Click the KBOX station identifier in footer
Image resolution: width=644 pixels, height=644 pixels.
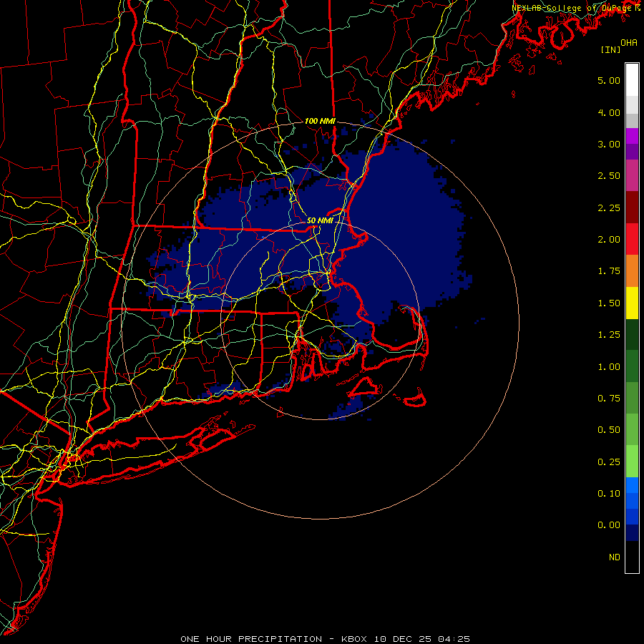pyautogui.click(x=354, y=639)
